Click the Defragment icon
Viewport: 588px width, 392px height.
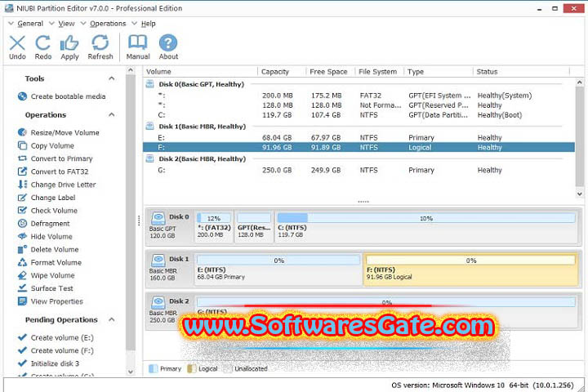pos(22,224)
